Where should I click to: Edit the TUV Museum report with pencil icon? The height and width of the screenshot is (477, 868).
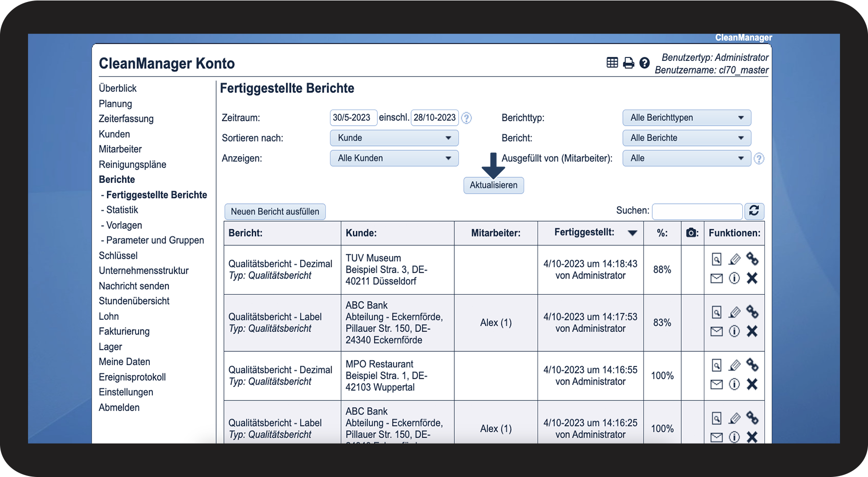(x=734, y=259)
